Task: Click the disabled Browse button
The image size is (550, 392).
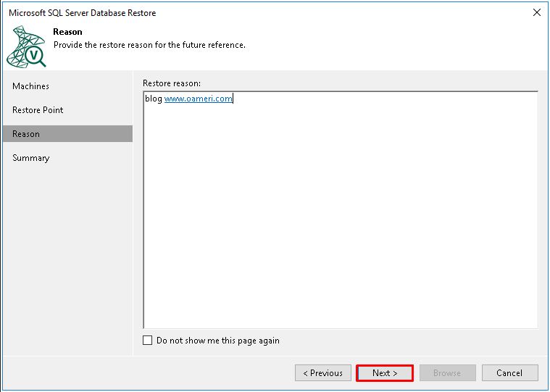Action: (447, 373)
